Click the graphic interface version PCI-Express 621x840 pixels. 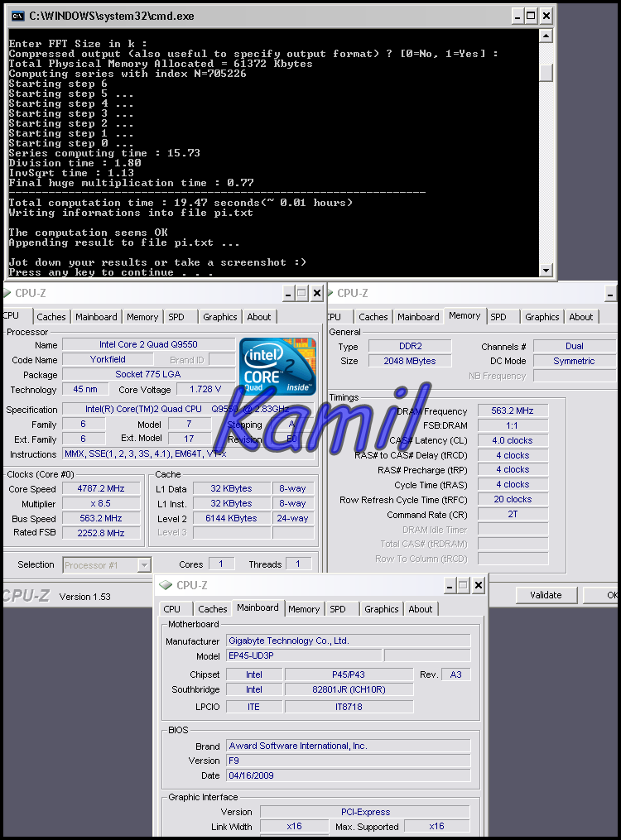(365, 812)
